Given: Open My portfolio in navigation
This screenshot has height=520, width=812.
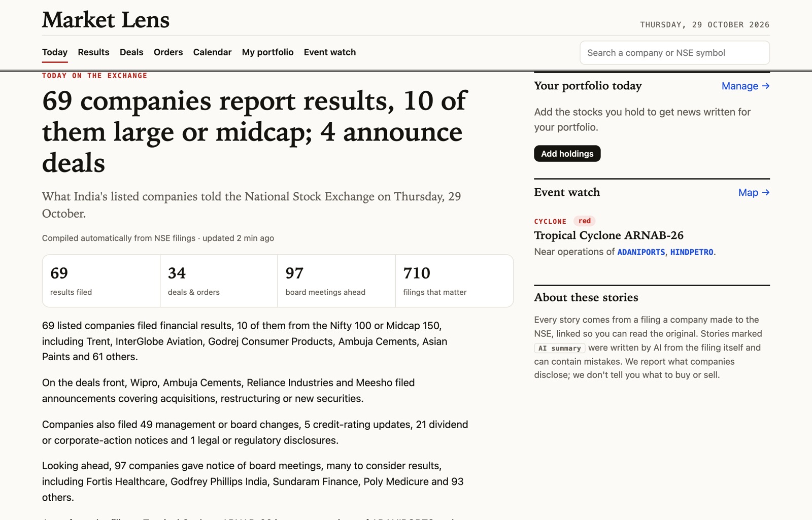Looking at the screenshot, I should 267,52.
